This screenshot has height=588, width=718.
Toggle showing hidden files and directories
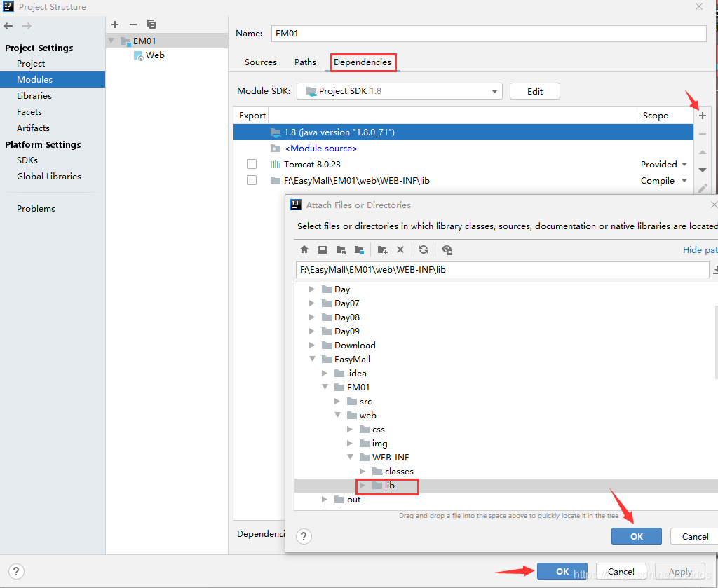(447, 249)
